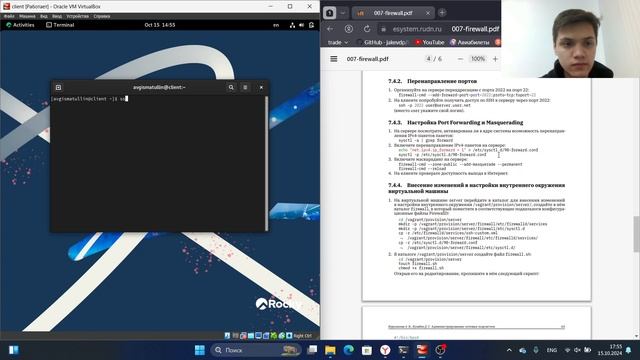Open the search icon in terminal header
Screen dimensions: 640x360
tap(231, 87)
